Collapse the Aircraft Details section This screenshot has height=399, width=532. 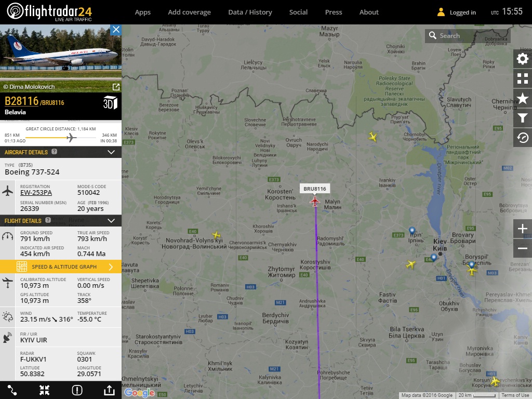point(111,152)
